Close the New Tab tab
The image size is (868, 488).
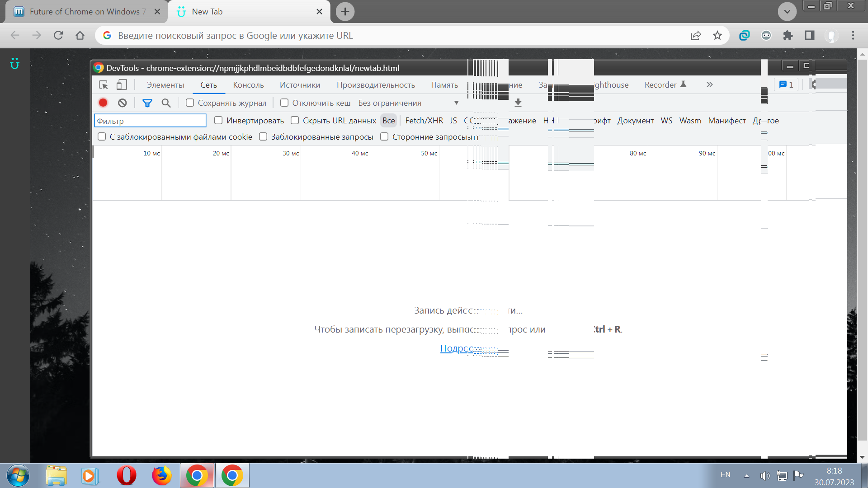pos(319,12)
